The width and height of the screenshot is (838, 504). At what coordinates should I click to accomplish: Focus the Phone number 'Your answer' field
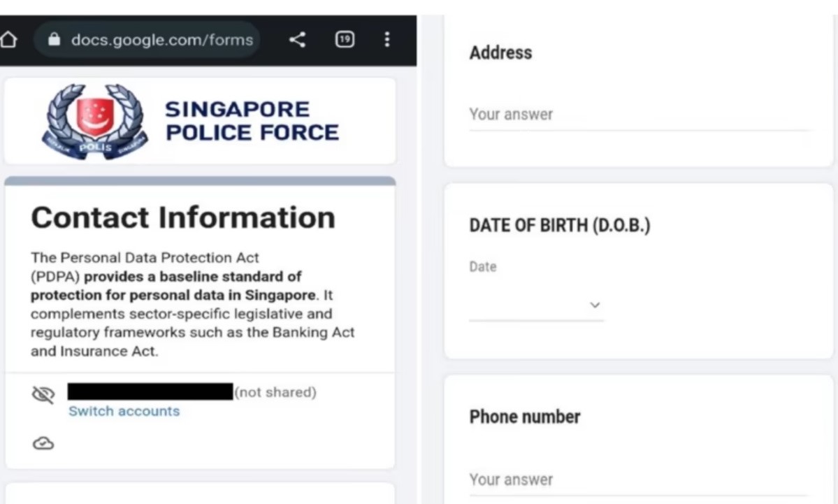[x=640, y=480]
